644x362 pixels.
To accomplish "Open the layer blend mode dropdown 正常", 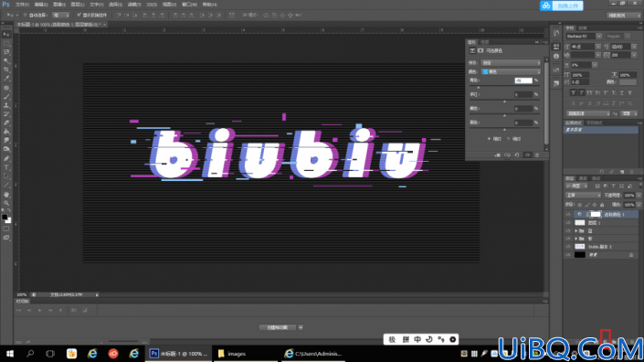I will (x=583, y=196).
